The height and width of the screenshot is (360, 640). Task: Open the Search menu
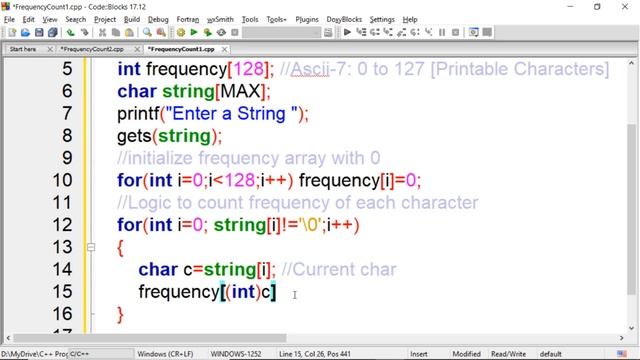tap(76, 19)
